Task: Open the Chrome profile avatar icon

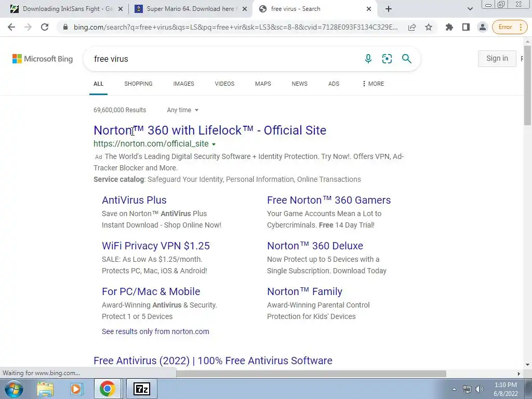Action: [482, 27]
